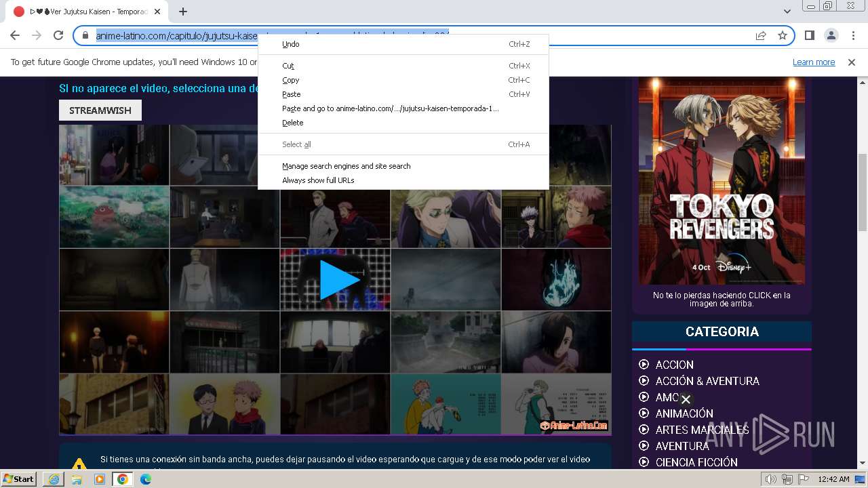This screenshot has height=488, width=868.
Task: Launch Internet Explorer from taskbar
Action: (x=54, y=479)
